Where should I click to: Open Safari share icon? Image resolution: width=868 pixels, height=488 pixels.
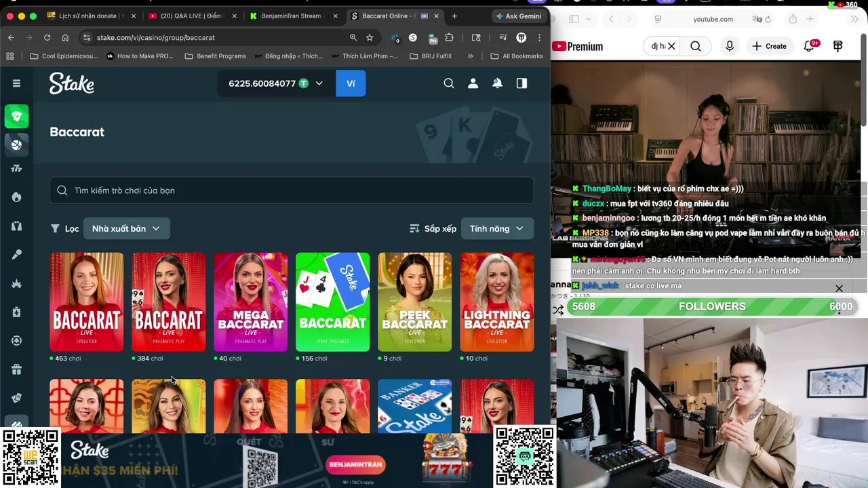[x=793, y=19]
